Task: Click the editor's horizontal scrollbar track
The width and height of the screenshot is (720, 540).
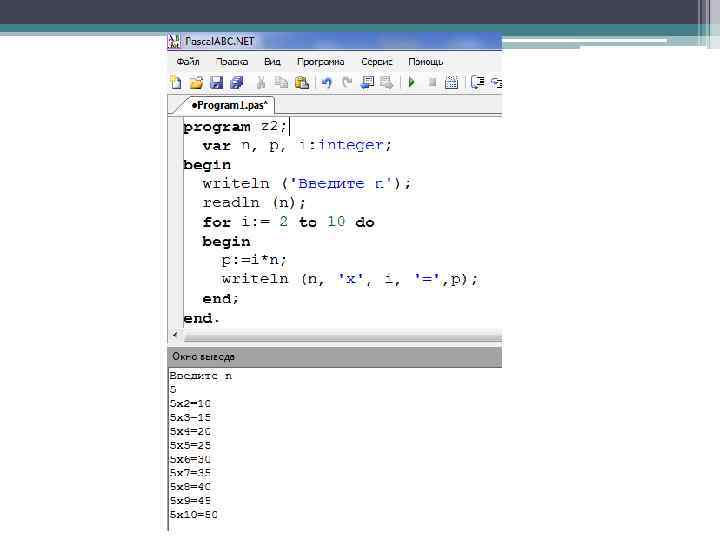Action: pos(343,337)
